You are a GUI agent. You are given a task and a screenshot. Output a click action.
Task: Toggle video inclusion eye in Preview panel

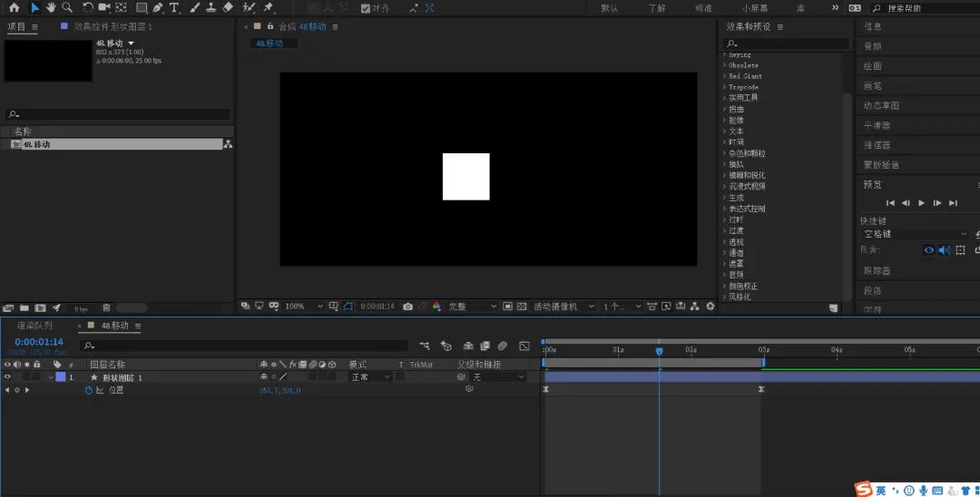click(x=929, y=249)
